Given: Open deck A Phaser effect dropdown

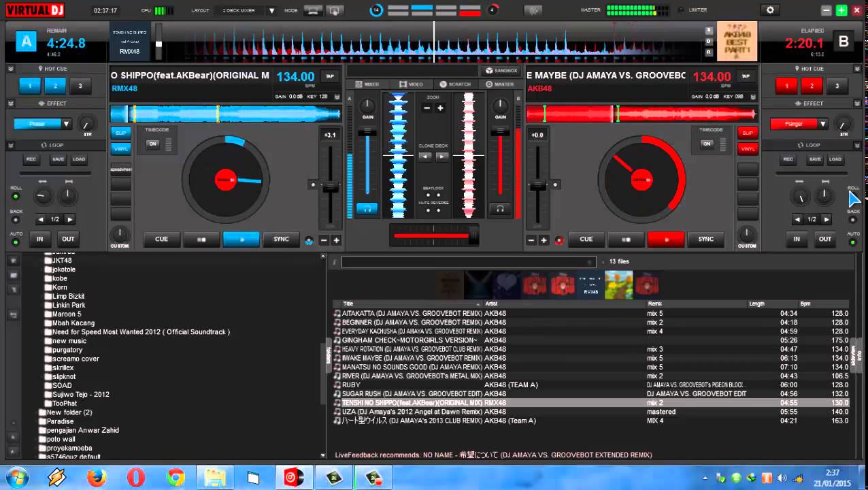Looking at the screenshot, I should (x=66, y=124).
